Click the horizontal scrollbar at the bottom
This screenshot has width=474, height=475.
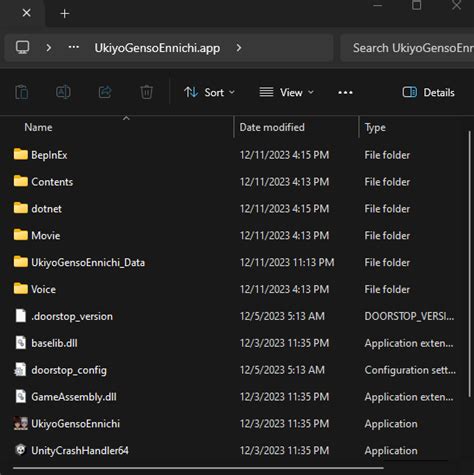click(x=198, y=468)
